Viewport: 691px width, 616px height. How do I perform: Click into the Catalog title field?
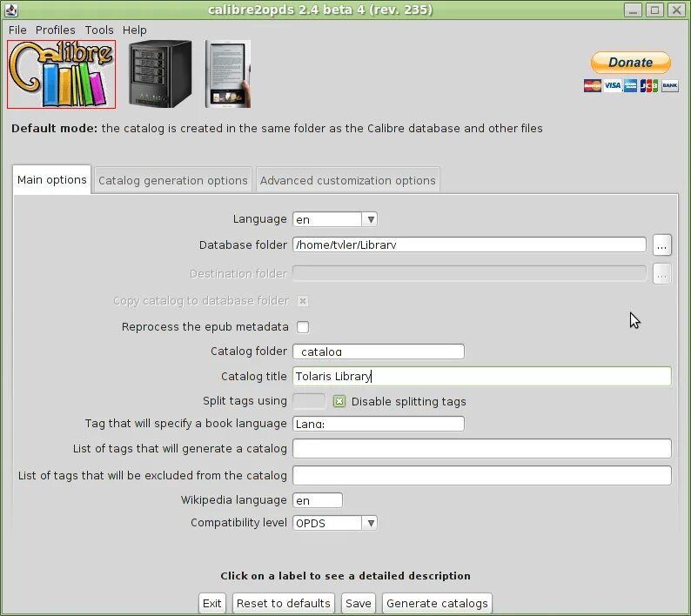pos(481,376)
